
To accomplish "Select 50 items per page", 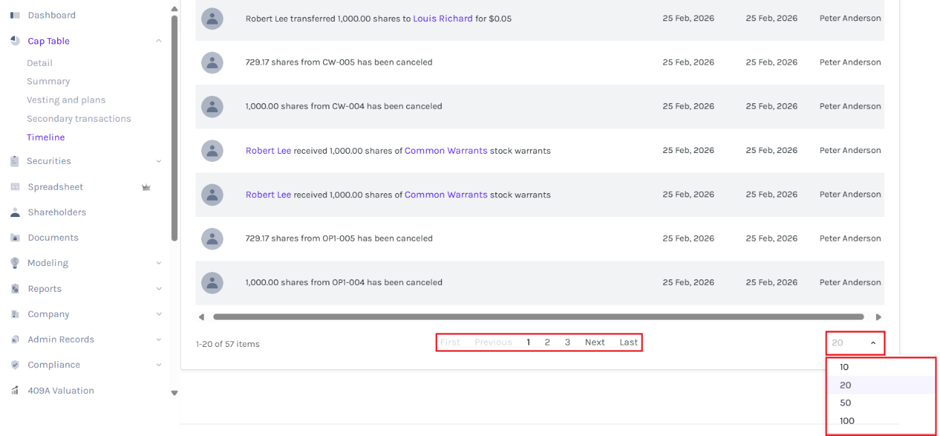I will pyautogui.click(x=881, y=403).
